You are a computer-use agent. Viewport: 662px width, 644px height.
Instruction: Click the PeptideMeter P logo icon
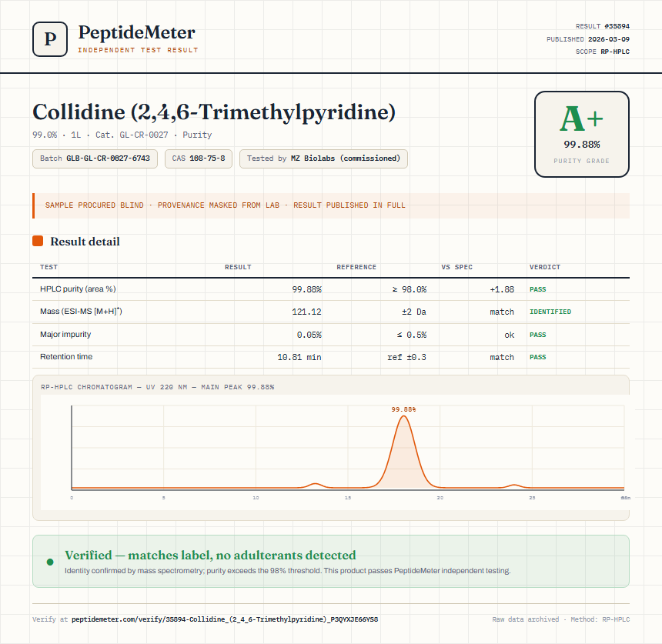(x=50, y=39)
